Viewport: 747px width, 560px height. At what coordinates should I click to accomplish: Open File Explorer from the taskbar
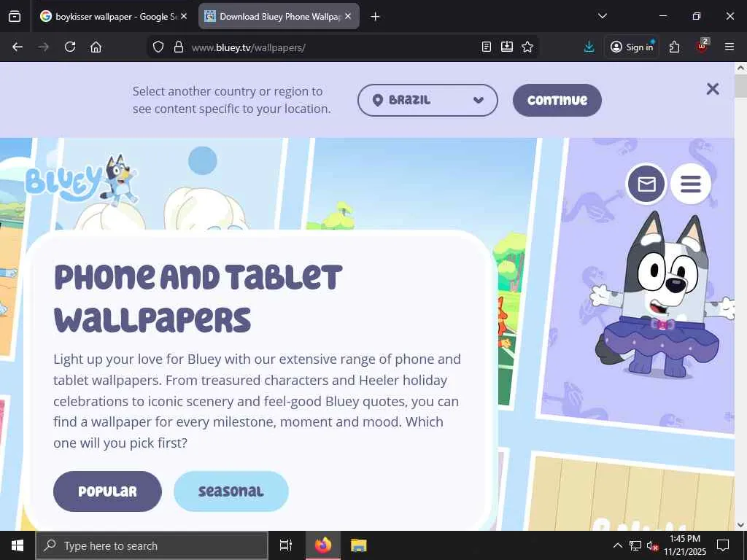pyautogui.click(x=359, y=545)
